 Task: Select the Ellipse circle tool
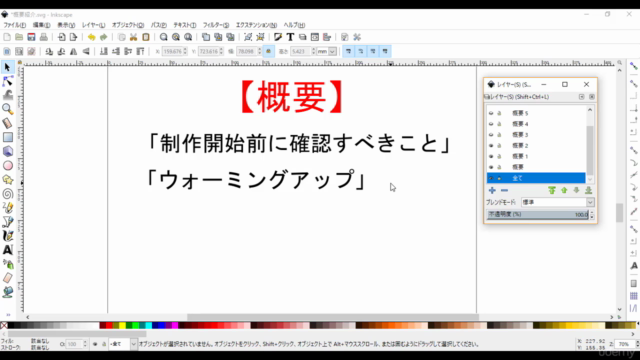[x=7, y=166]
